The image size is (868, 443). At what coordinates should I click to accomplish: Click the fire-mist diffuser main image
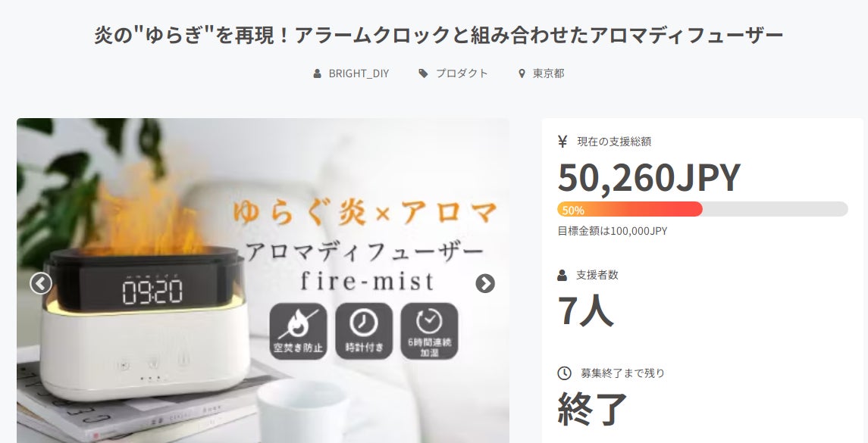[x=263, y=280]
